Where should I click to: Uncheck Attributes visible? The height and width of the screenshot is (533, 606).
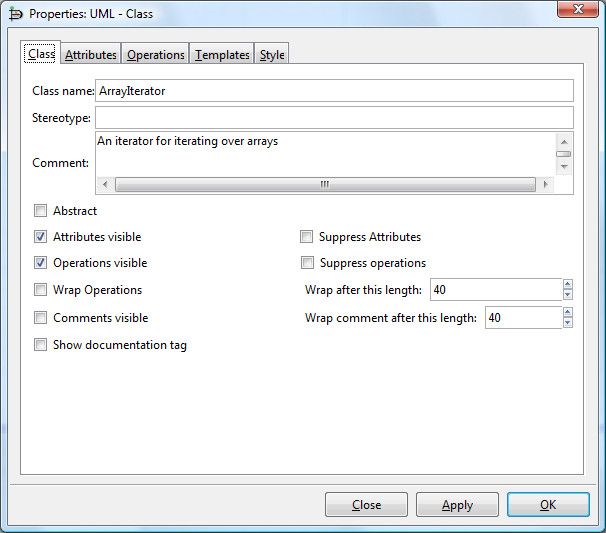[40, 237]
